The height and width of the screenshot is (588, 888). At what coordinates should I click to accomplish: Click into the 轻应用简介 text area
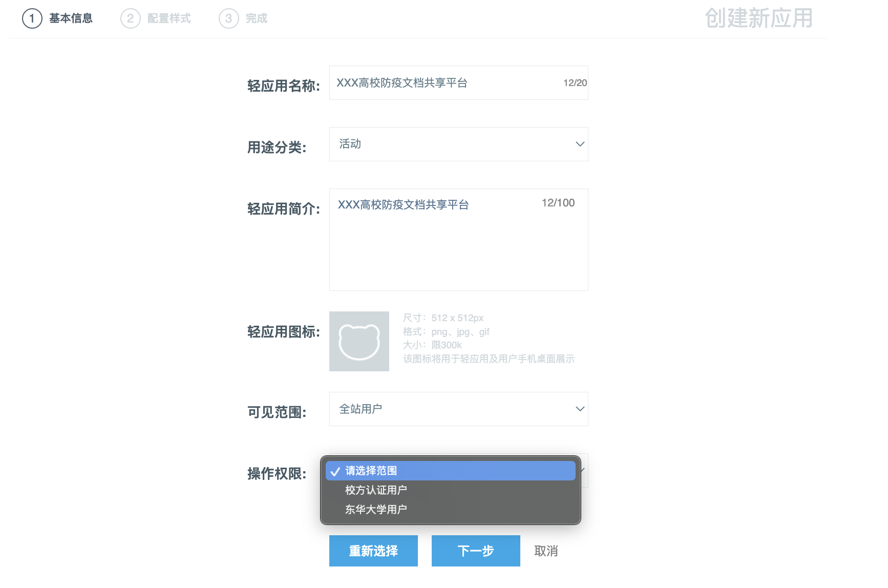point(458,240)
